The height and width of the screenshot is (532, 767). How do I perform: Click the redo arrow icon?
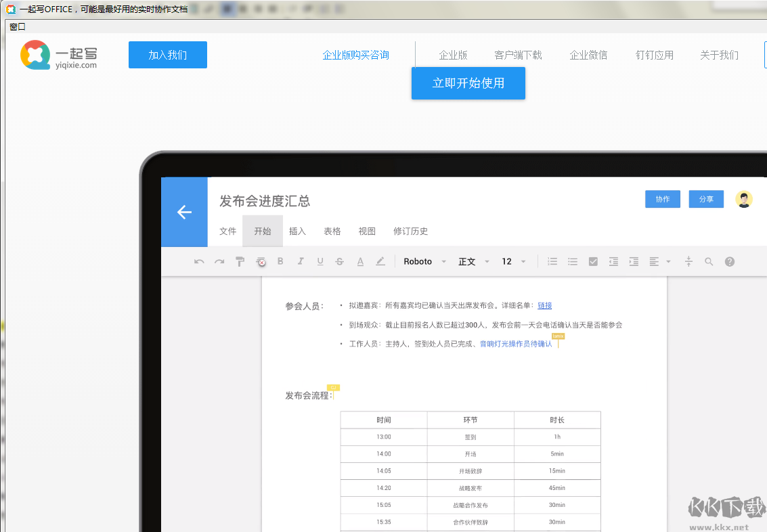(x=219, y=261)
